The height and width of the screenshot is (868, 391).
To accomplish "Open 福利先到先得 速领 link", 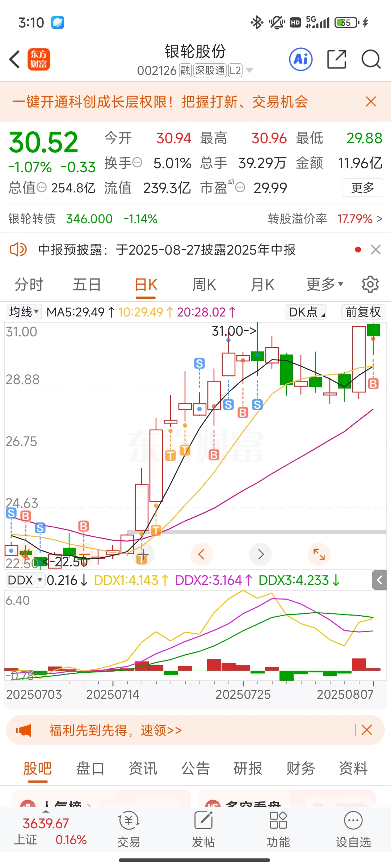I will [116, 730].
